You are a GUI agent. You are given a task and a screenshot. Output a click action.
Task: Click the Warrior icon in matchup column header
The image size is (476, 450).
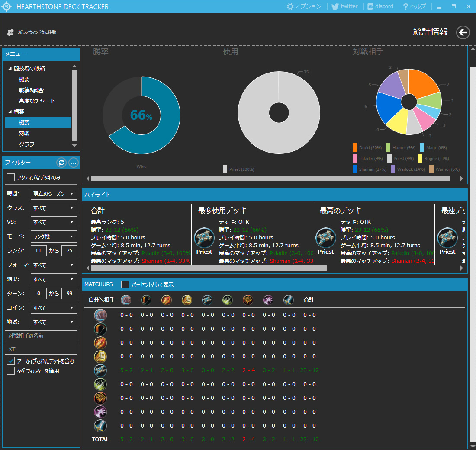click(x=289, y=300)
